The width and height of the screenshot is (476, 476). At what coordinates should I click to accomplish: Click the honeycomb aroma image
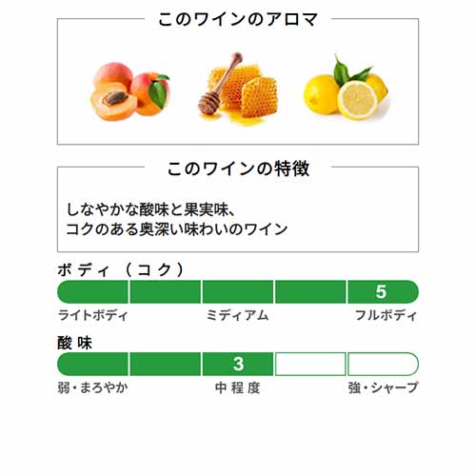238,89
